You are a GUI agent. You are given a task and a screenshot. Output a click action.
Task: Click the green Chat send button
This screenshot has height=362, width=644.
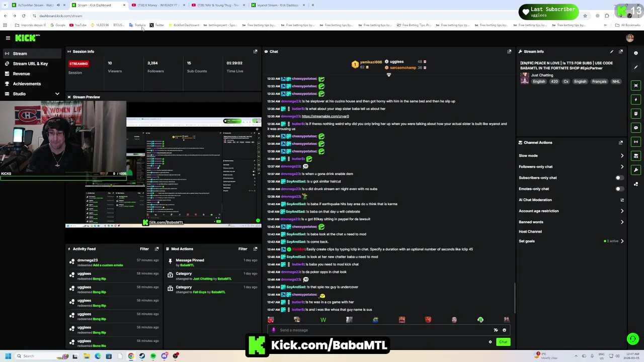(x=503, y=342)
